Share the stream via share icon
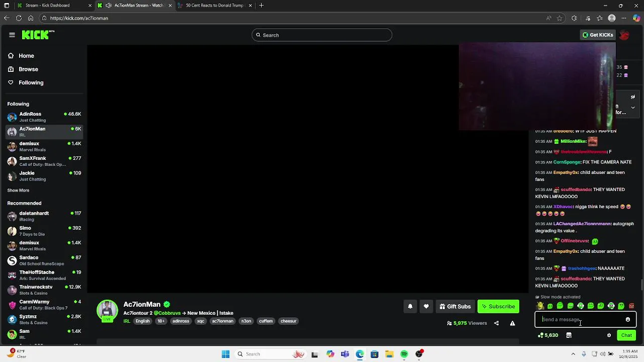The height and width of the screenshot is (362, 644). pos(497,323)
